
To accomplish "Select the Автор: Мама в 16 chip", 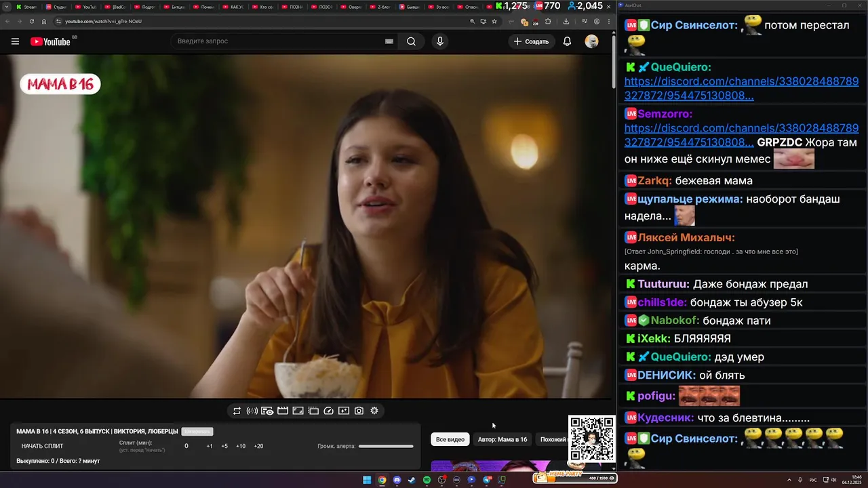I will click(x=502, y=439).
